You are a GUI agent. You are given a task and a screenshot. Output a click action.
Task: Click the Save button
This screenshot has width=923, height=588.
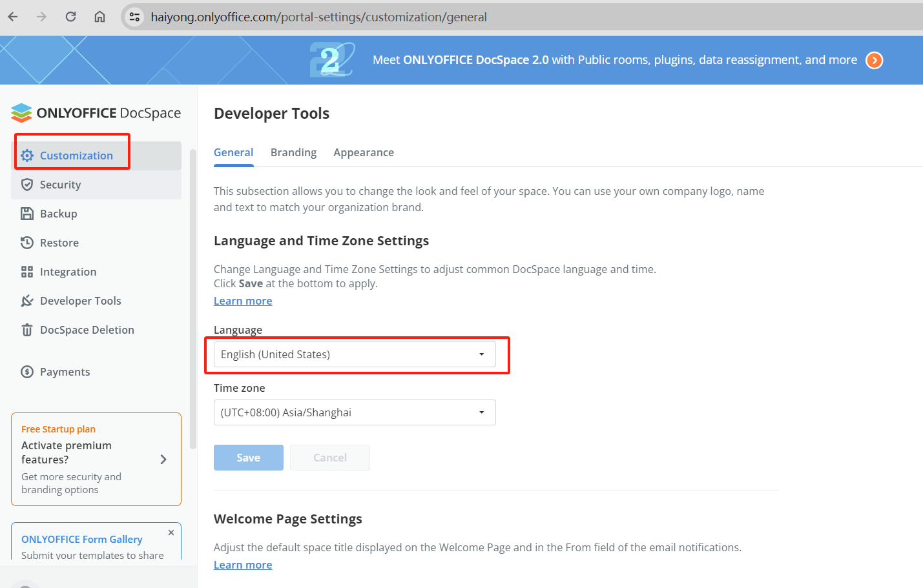[x=249, y=458]
